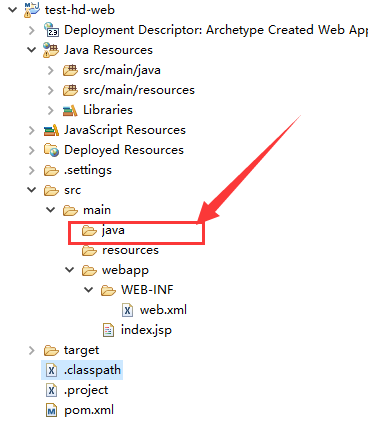Image resolution: width=368 pixels, height=445 pixels.
Task: Select the Libraries label
Action: 108,110
